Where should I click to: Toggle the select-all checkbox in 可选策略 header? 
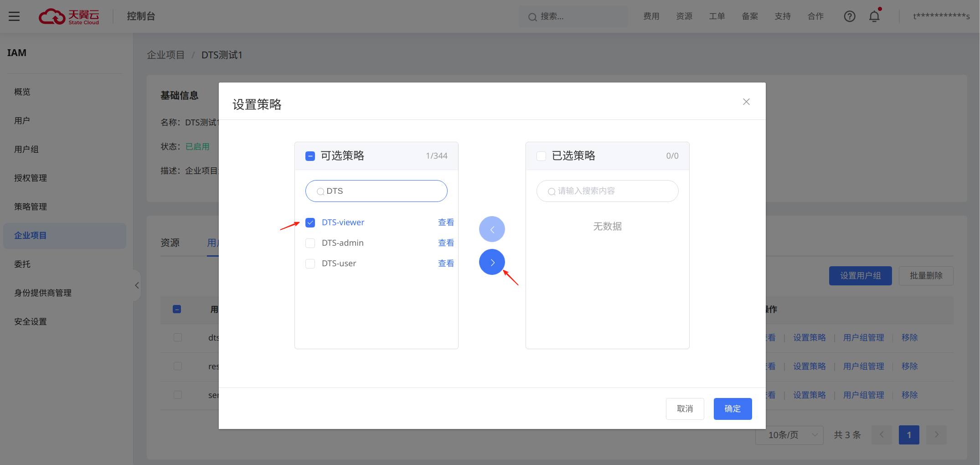(310, 156)
